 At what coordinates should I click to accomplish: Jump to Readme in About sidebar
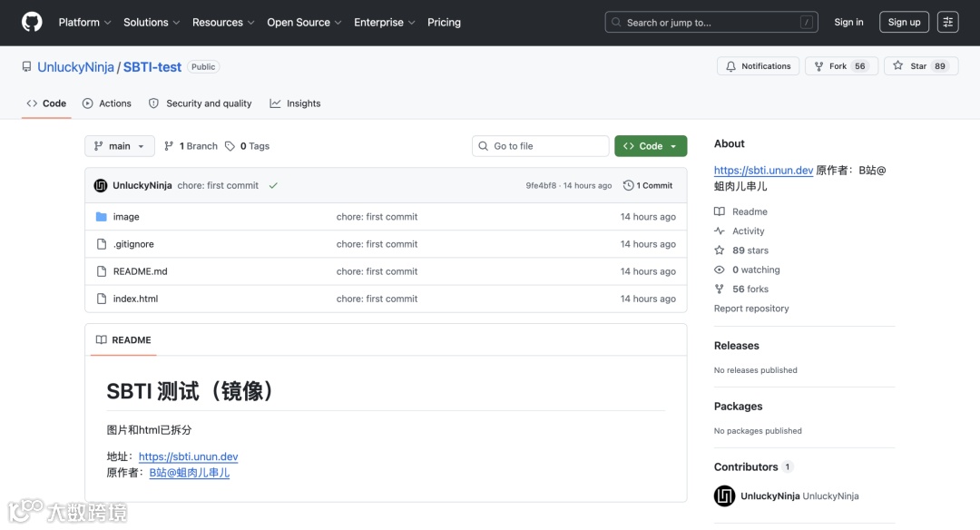(x=740, y=211)
